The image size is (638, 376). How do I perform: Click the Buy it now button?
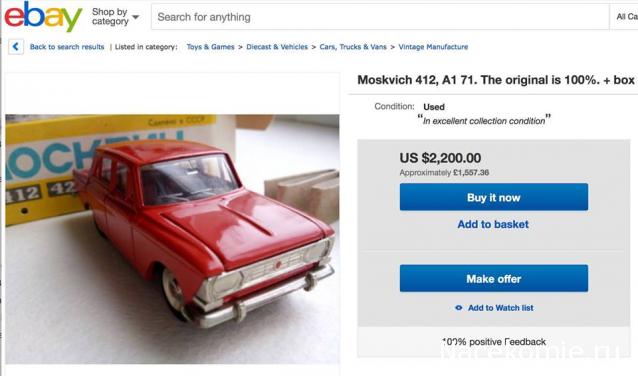click(494, 197)
